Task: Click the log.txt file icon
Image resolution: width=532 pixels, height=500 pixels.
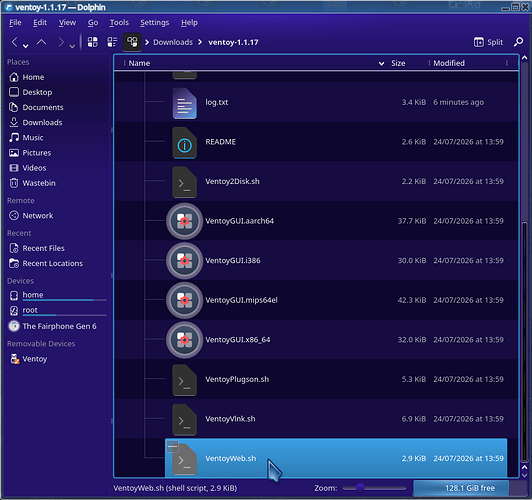Action: pyautogui.click(x=184, y=103)
